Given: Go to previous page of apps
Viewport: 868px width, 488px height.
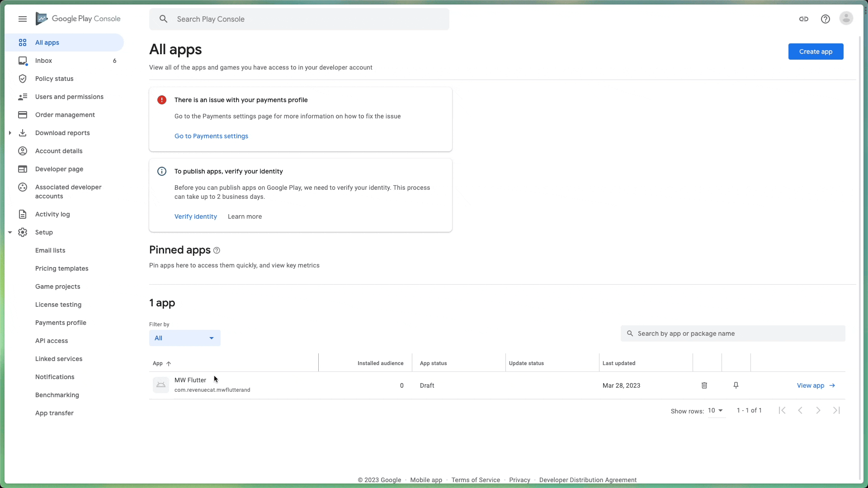Looking at the screenshot, I should [800, 410].
